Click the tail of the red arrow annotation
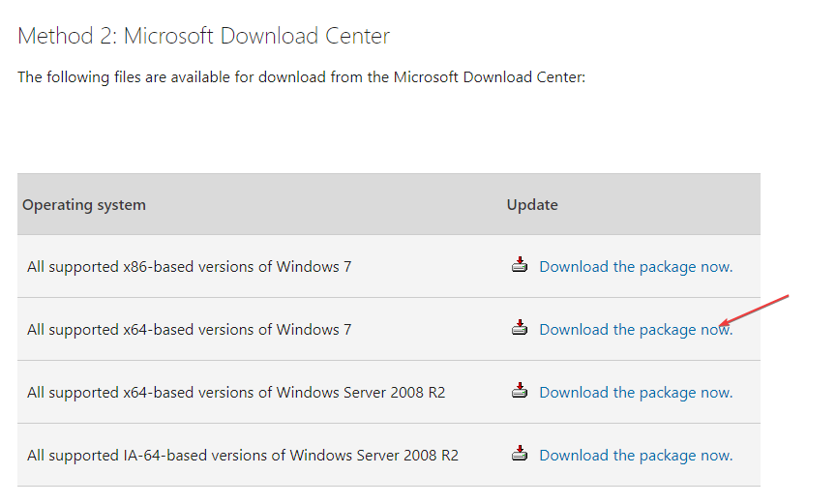This screenshot has height=504, width=837. coord(786,296)
